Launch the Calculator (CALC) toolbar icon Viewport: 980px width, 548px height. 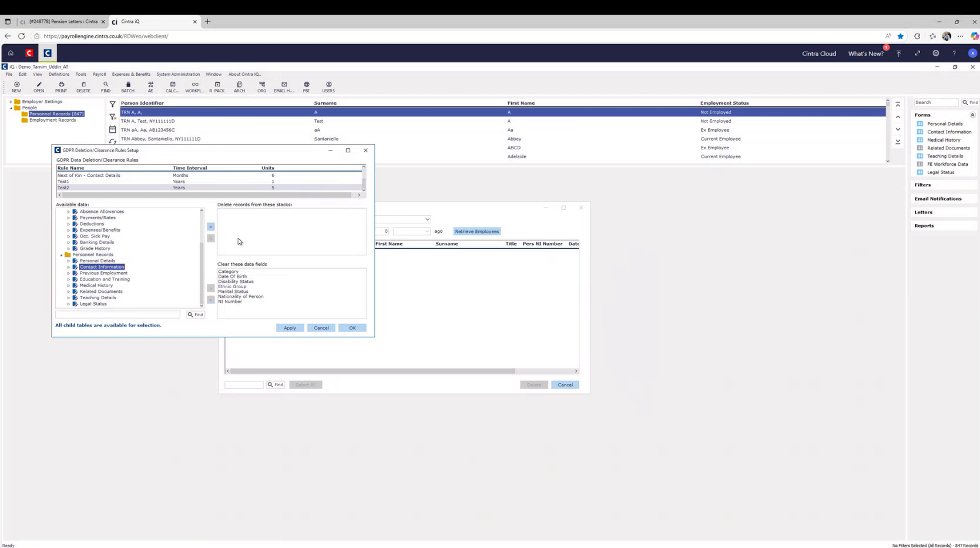pyautogui.click(x=172, y=87)
